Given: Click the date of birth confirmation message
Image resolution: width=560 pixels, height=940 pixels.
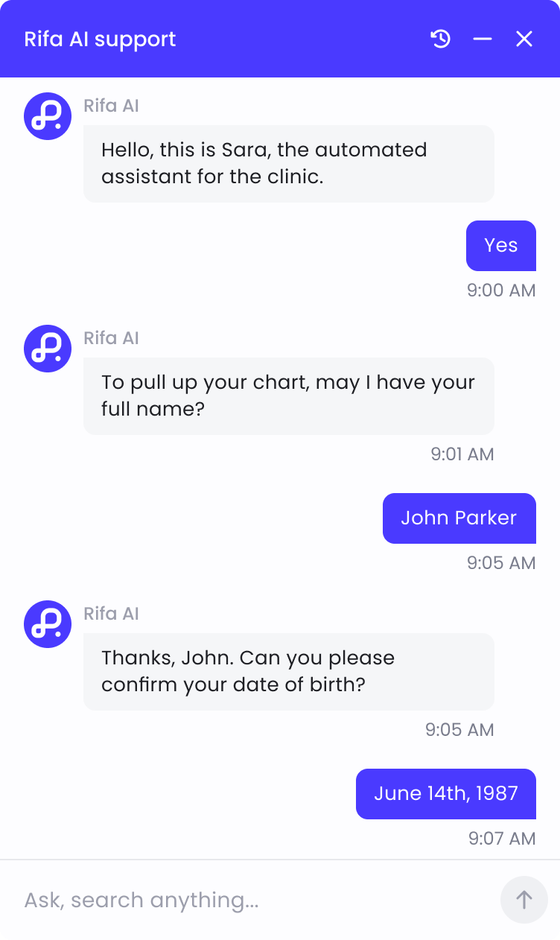Looking at the screenshot, I should [288, 671].
